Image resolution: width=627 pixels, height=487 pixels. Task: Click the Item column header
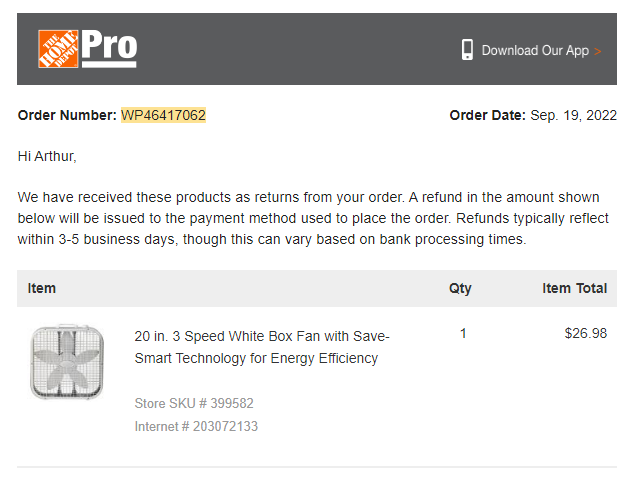(42, 288)
